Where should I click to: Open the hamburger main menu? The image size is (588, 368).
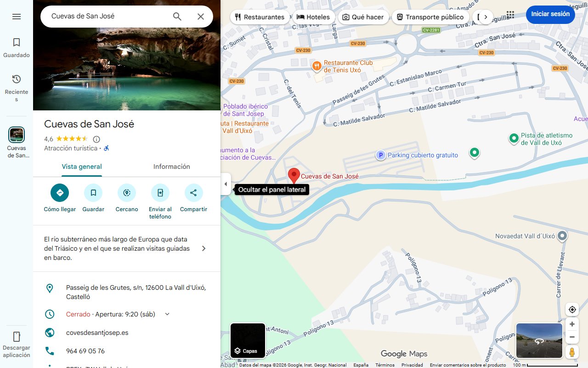17,17
